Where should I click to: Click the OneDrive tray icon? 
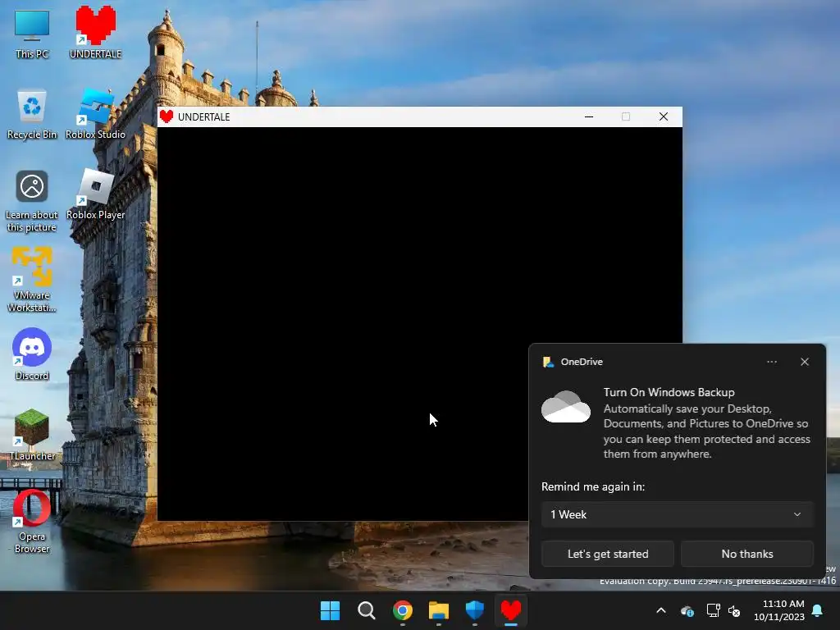click(687, 610)
